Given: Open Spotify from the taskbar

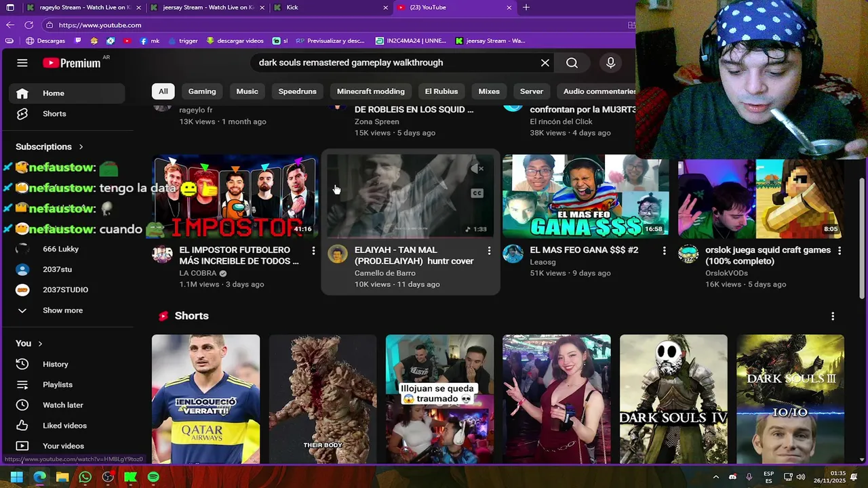Looking at the screenshot, I should click(x=153, y=477).
